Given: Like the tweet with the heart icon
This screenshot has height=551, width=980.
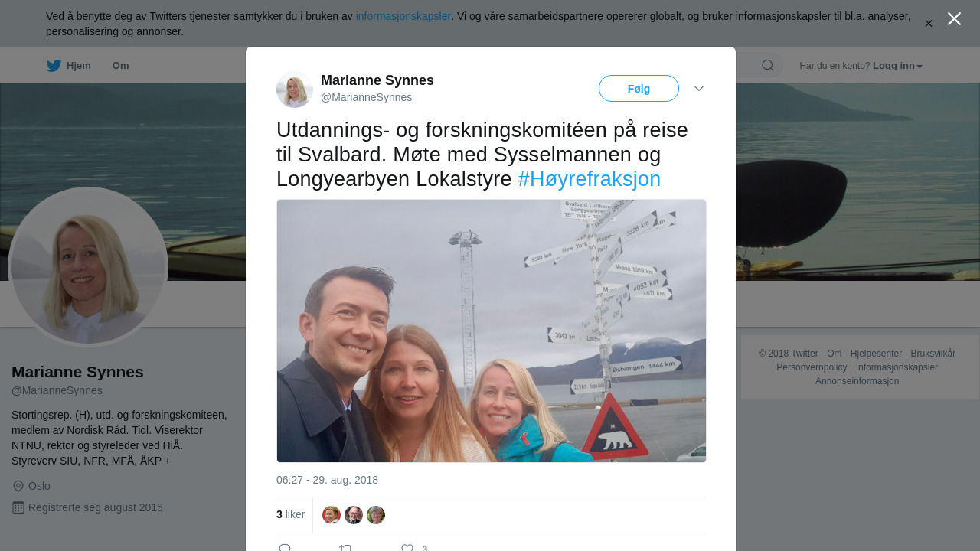Looking at the screenshot, I should [x=407, y=548].
